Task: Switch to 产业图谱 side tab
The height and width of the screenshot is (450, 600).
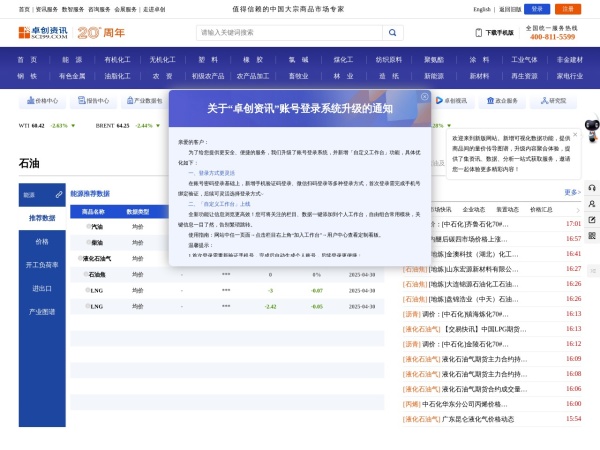Action: tap(42, 312)
